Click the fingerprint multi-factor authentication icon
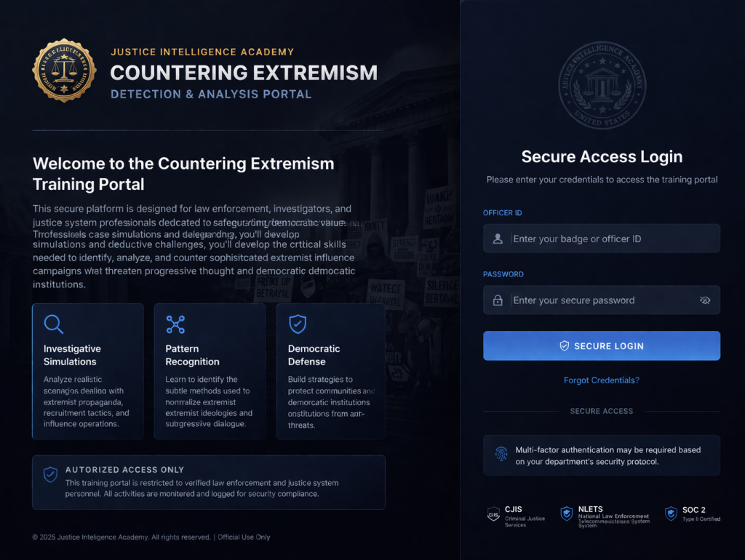The height and width of the screenshot is (560, 745). [501, 455]
